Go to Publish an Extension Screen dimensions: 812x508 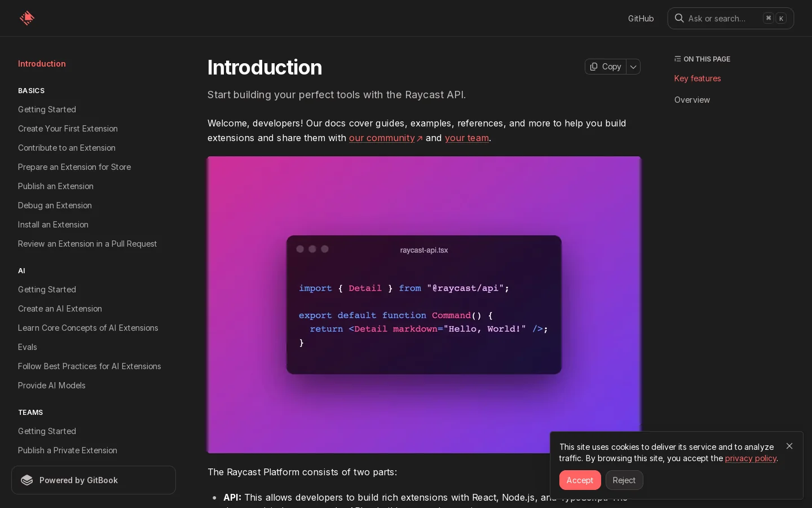(56, 186)
